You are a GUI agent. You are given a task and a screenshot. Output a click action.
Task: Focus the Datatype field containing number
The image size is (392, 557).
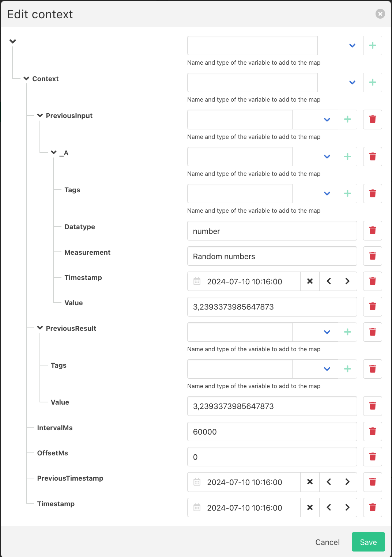point(272,231)
